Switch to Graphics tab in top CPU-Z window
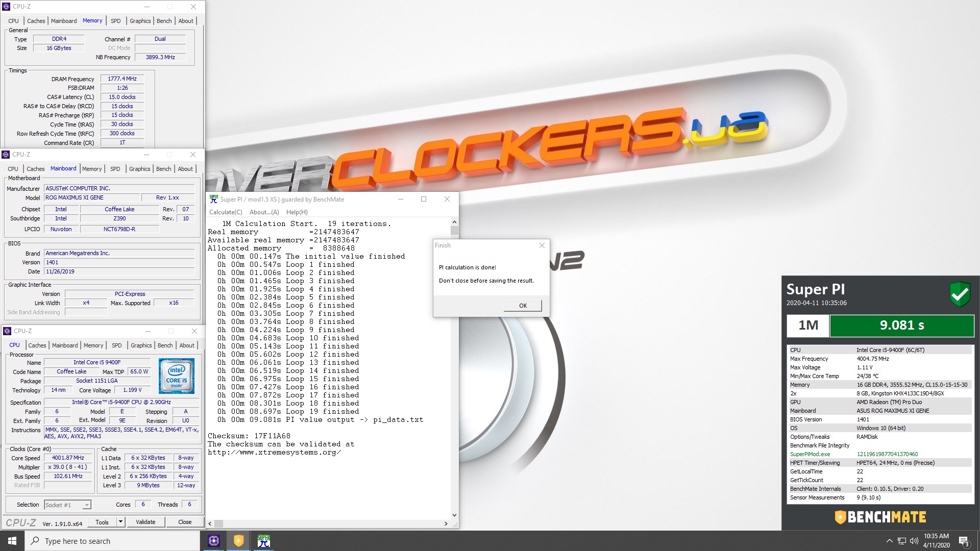This screenshot has height=551, width=980. pyautogui.click(x=140, y=21)
